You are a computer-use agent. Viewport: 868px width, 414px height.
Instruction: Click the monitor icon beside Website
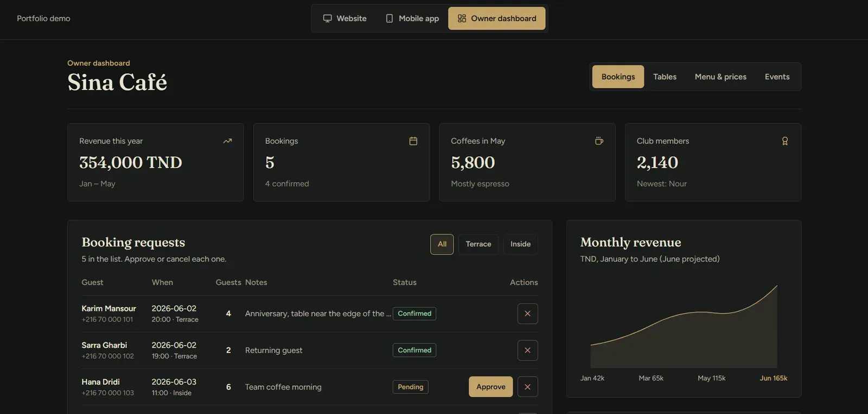tap(327, 18)
